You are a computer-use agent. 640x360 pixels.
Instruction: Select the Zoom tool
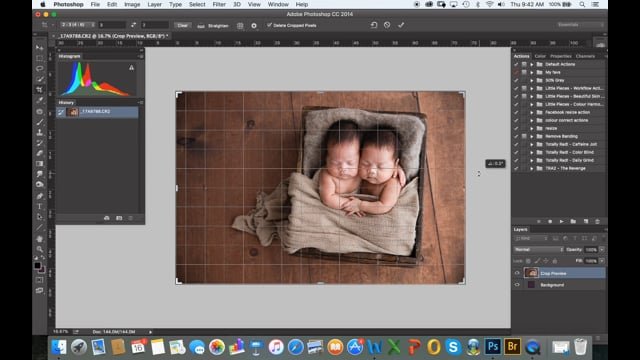tap(40, 249)
